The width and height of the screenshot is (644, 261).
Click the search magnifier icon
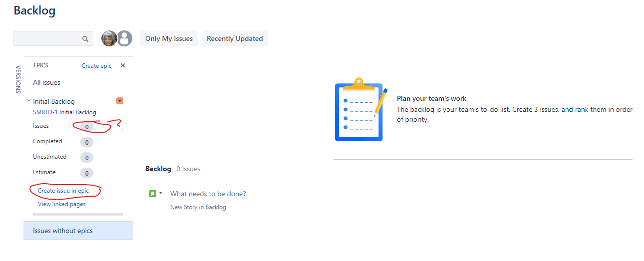[x=85, y=39]
